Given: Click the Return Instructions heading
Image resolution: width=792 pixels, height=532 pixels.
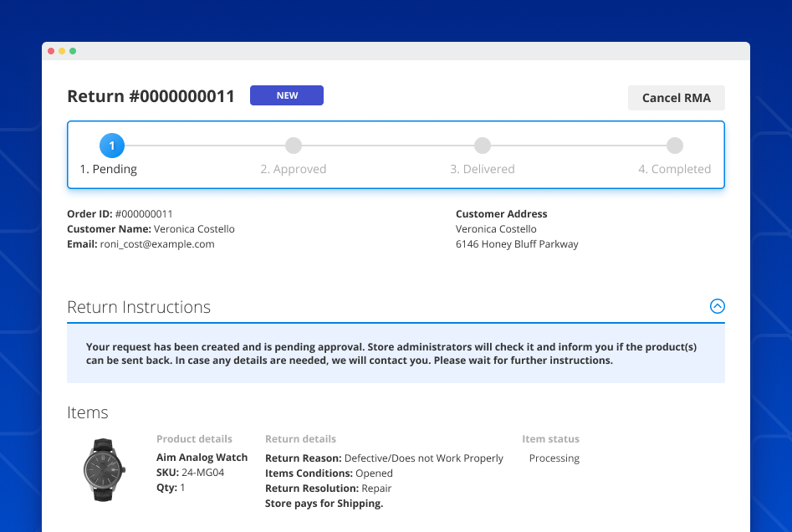Looking at the screenshot, I should [139, 307].
